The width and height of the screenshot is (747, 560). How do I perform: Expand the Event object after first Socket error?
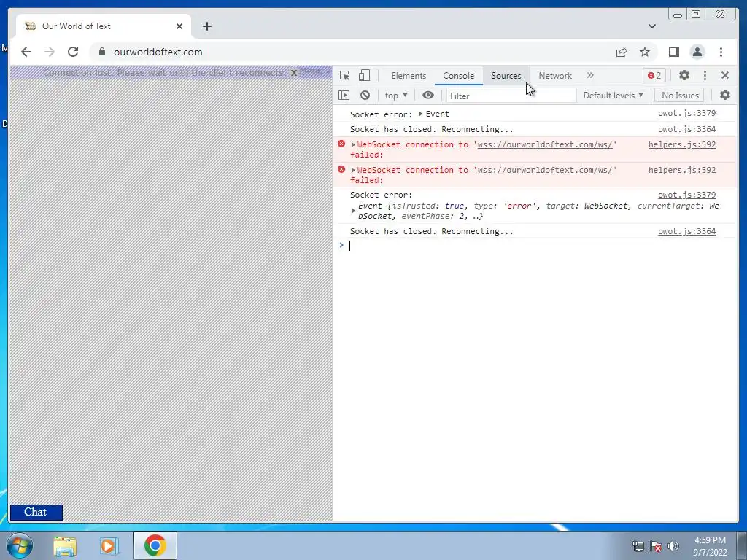[420, 114]
